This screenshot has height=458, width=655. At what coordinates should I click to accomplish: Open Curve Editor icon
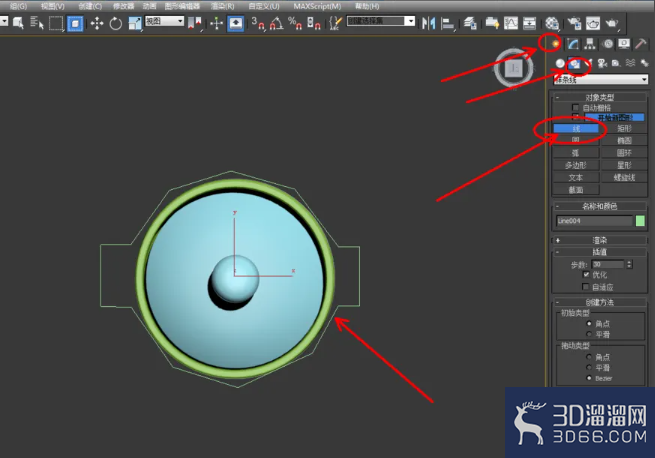[510, 23]
